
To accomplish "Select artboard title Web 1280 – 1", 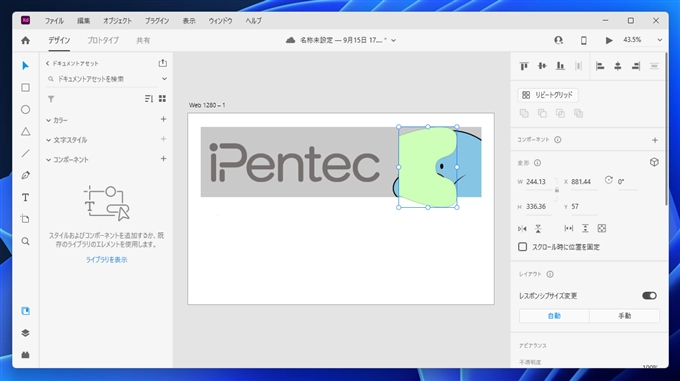I will click(x=207, y=105).
